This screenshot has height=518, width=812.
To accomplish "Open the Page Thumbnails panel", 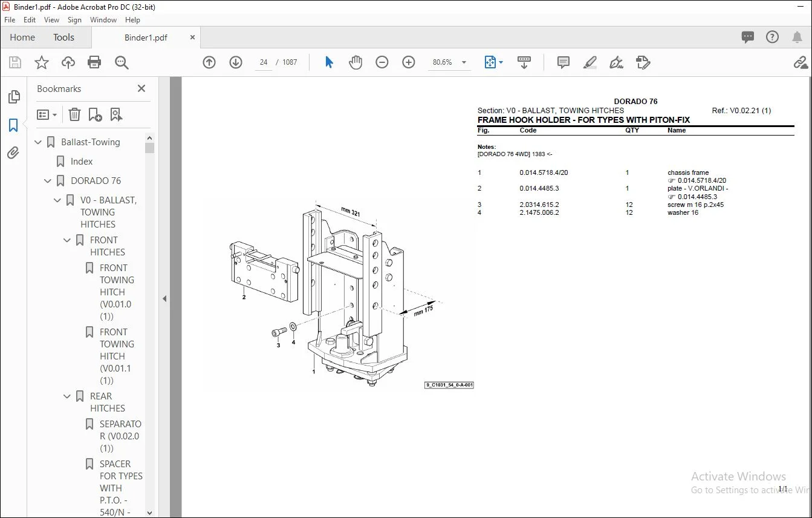I will tap(13, 97).
